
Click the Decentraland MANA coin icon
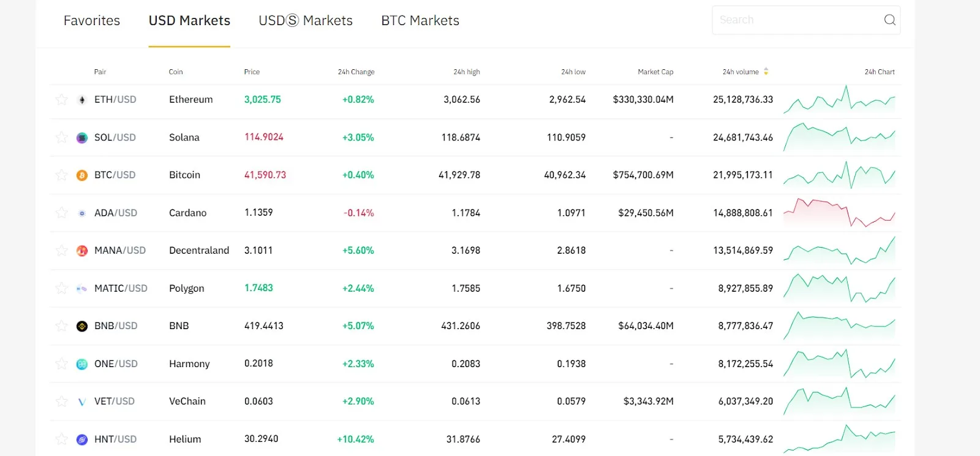(x=82, y=251)
